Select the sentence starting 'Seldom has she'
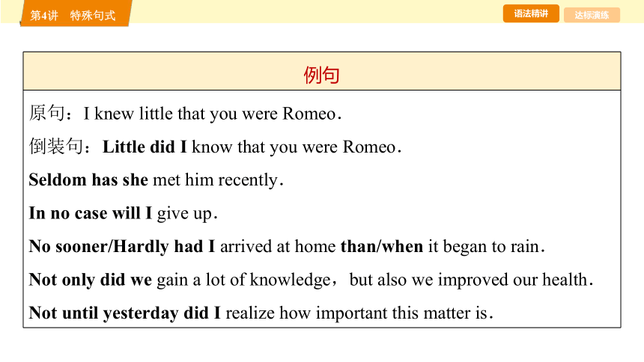Image resolution: width=644 pixels, height=362 pixels. [x=156, y=180]
